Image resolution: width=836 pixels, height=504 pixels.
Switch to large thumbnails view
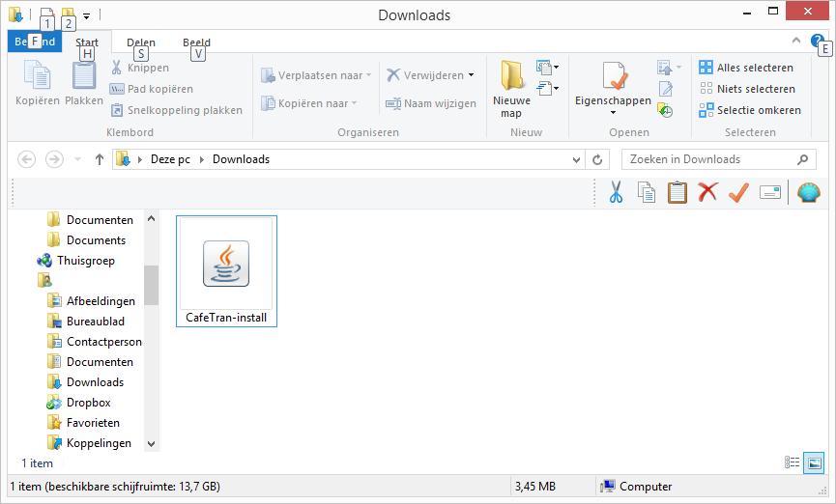[x=813, y=463]
